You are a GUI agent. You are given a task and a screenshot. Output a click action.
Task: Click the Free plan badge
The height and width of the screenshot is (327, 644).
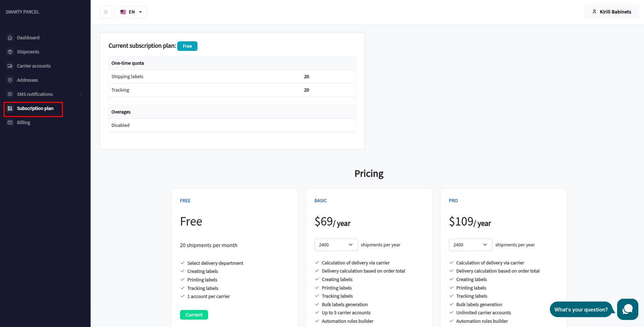coord(187,46)
